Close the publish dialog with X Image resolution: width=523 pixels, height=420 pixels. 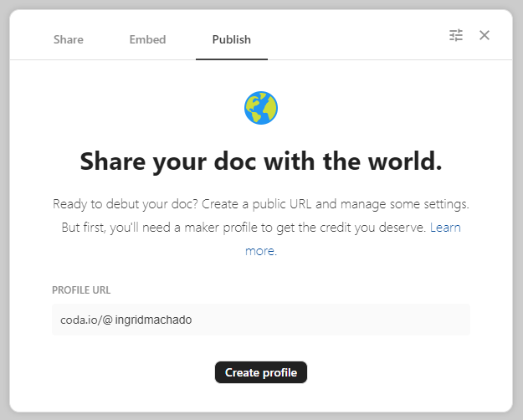coord(485,35)
